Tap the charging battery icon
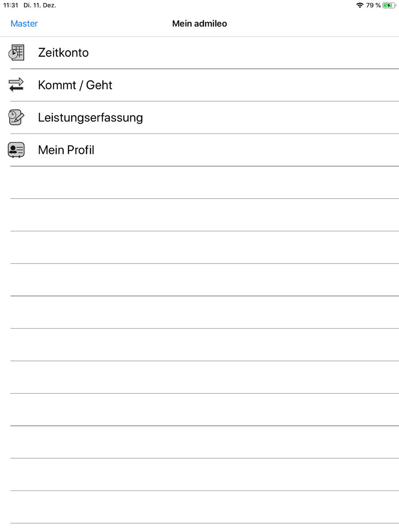 pos(389,5)
